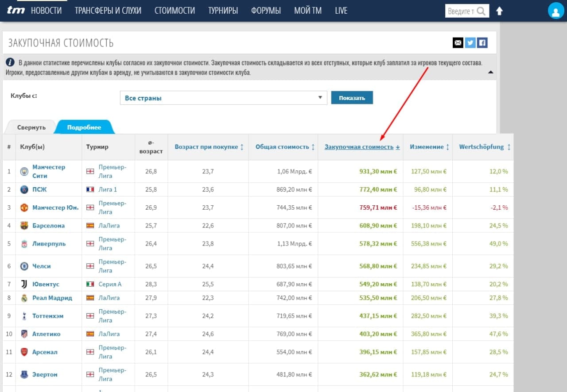Open the Все страны country dropdown
567x392 pixels.
tap(223, 98)
